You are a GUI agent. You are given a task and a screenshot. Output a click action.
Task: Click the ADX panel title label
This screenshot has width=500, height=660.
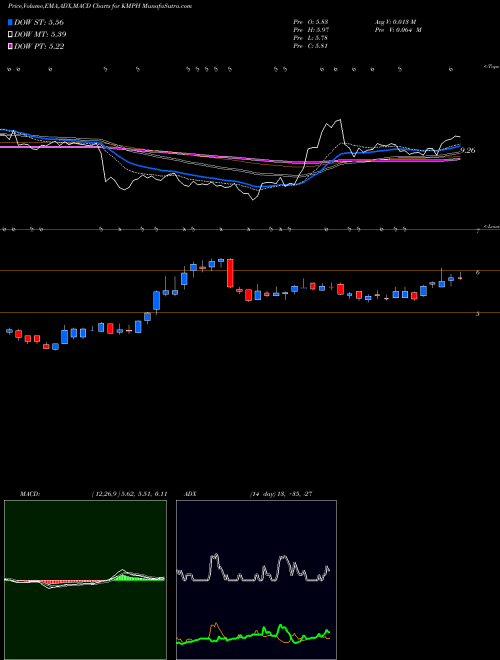tap(190, 494)
